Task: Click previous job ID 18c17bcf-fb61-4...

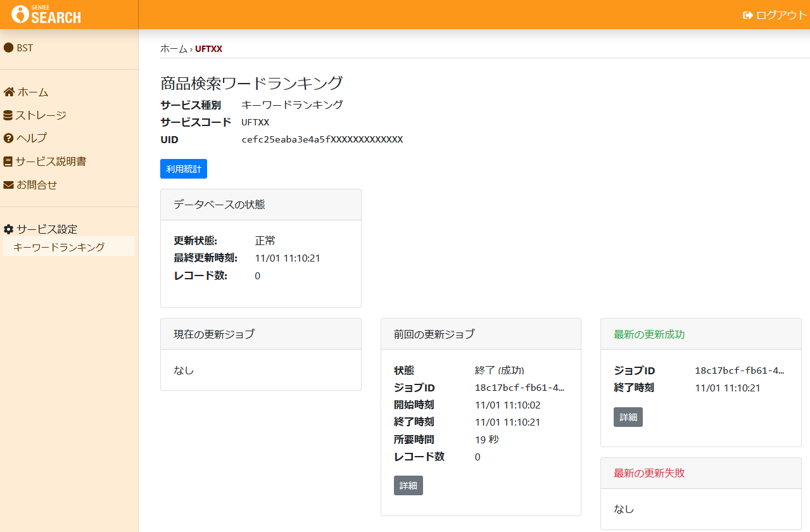Action: click(519, 388)
